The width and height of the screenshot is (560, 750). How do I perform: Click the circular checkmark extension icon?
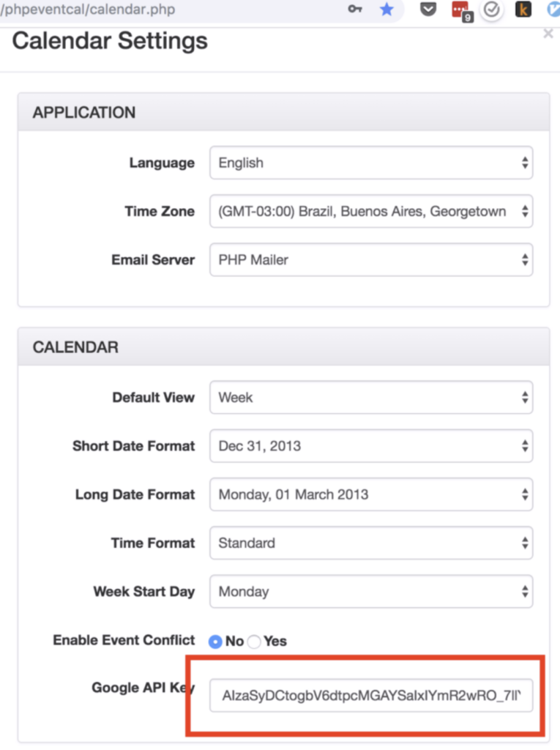pos(492,10)
